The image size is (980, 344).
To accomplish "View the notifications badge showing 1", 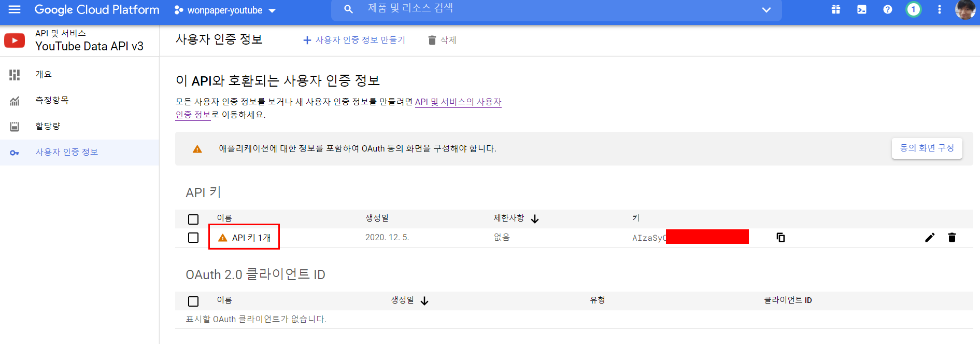I will click(x=914, y=9).
